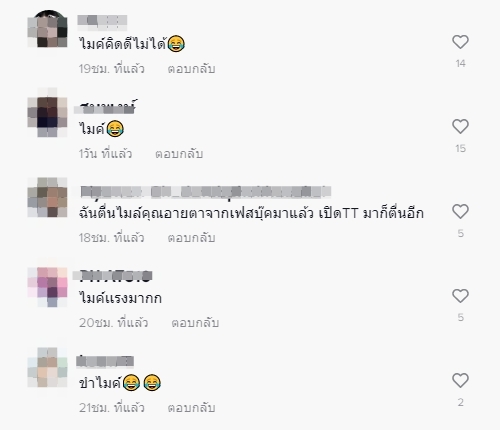This screenshot has height=430, width=500.
Task: Reply to the comment posted 1 day ago
Action: click(x=179, y=154)
